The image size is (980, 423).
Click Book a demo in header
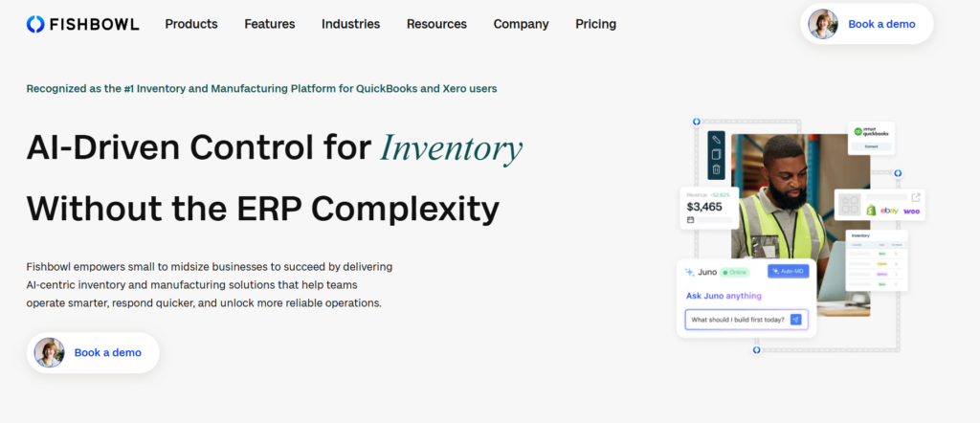(881, 24)
